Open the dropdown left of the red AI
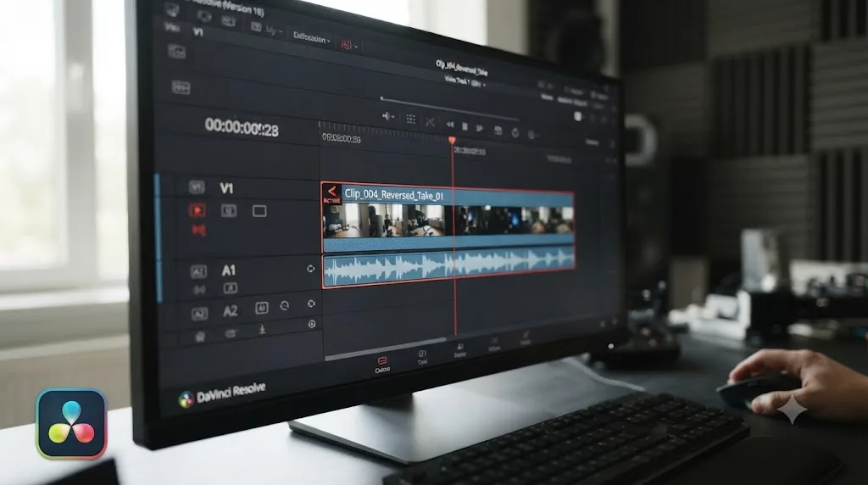Viewport: 868px width, 485px height. 312,38
